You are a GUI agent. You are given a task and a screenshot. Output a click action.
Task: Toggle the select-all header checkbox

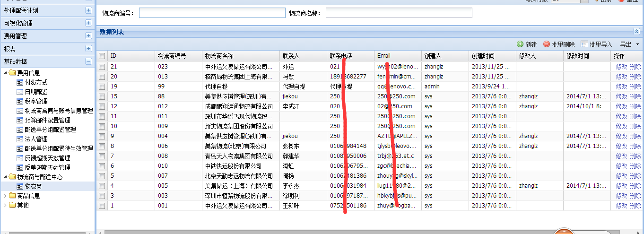pos(102,56)
